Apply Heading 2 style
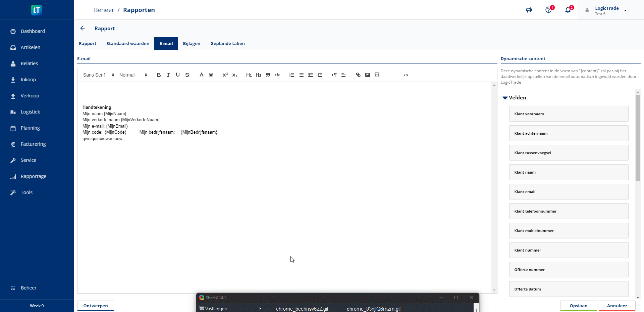Viewport: 644px width, 312px height. click(x=258, y=75)
